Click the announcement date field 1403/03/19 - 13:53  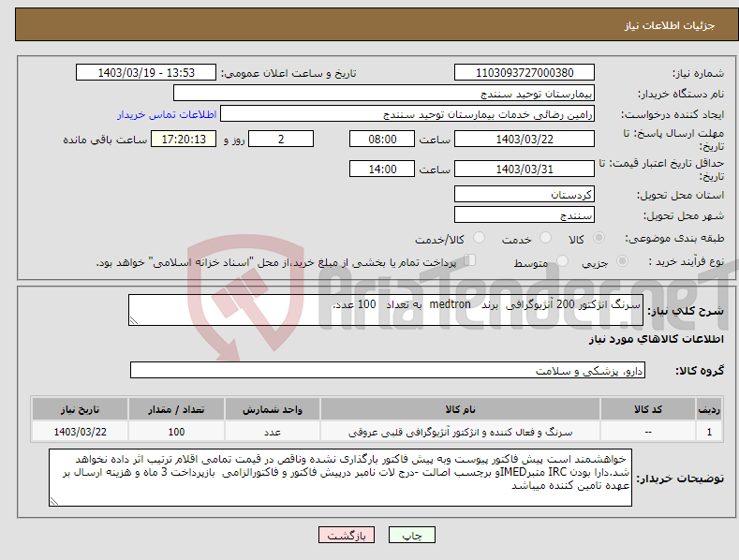[x=146, y=73]
